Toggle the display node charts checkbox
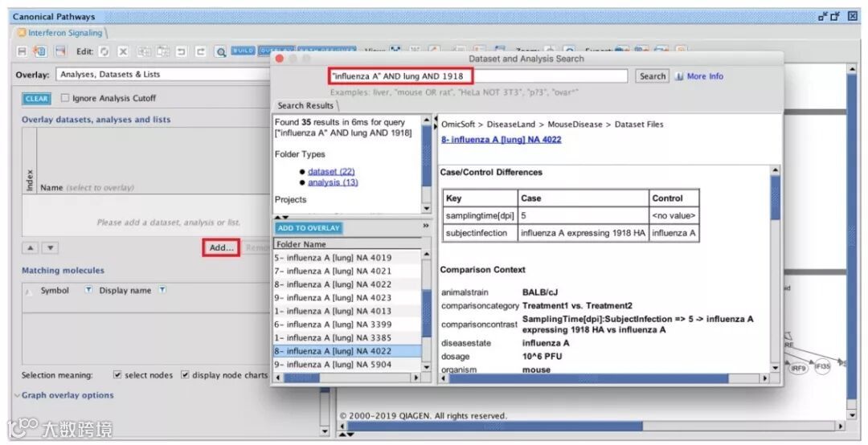The image size is (868, 445). pos(185,374)
